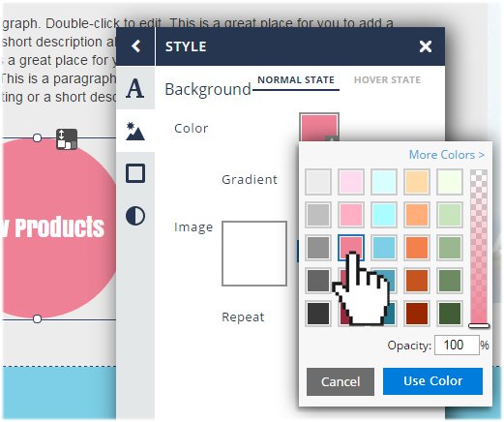Pick the selected pink swatch in third row

351,248
